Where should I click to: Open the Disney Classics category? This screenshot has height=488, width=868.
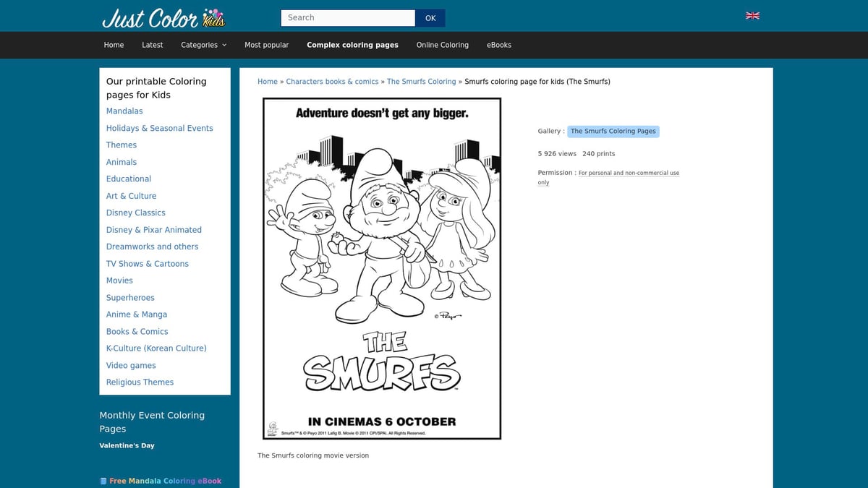click(x=135, y=213)
